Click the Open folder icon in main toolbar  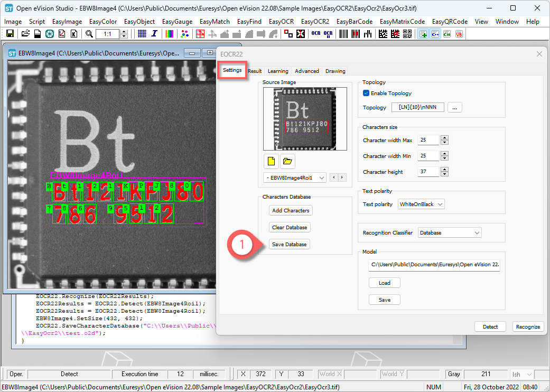click(25, 34)
